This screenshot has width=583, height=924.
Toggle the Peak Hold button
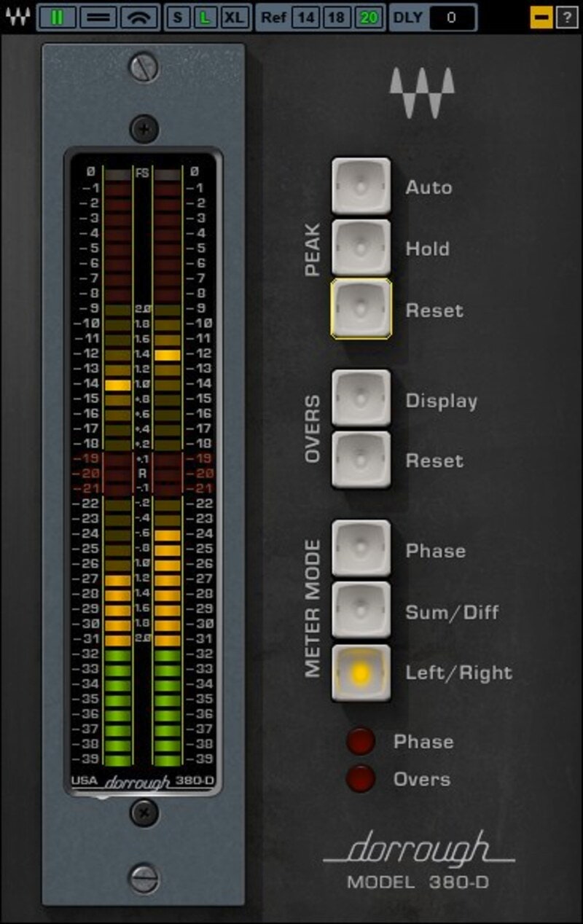(361, 248)
